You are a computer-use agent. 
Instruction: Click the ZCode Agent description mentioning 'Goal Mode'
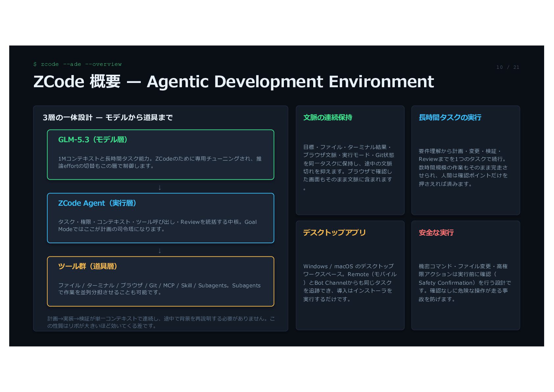coord(157,225)
